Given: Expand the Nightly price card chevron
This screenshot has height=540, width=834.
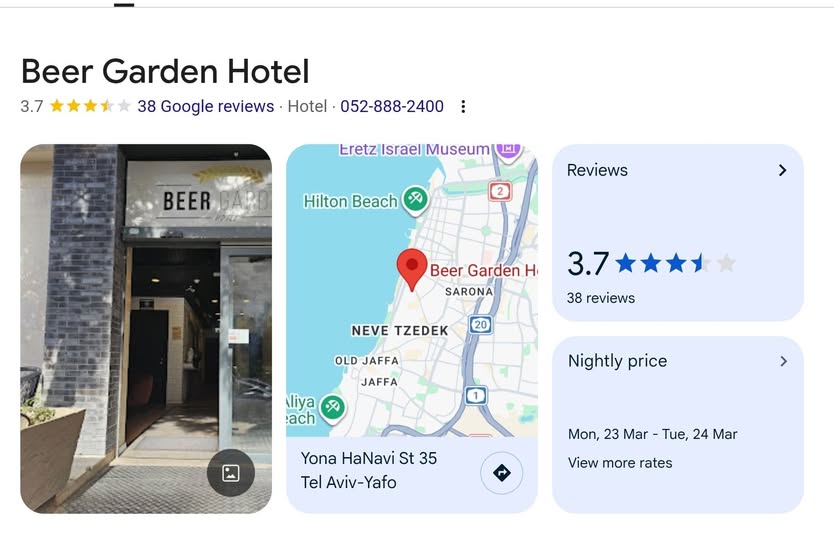Looking at the screenshot, I should pyautogui.click(x=783, y=361).
